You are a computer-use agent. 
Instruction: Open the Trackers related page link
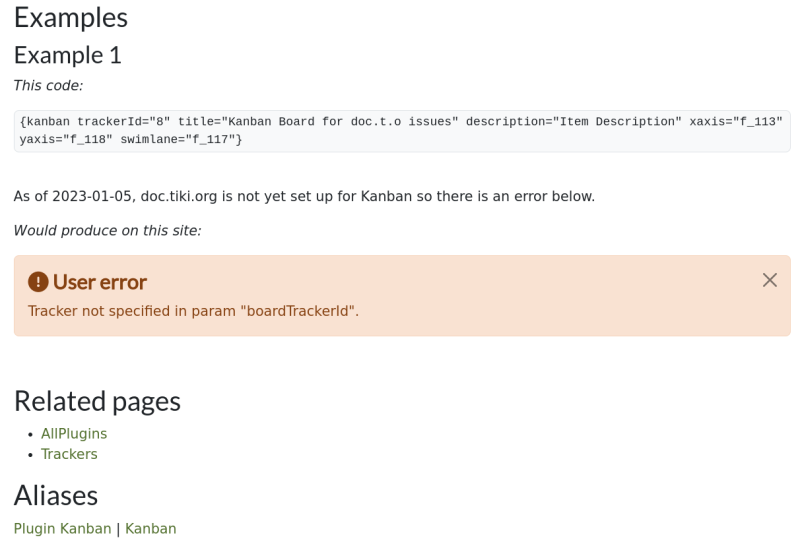pyautogui.click(x=69, y=454)
